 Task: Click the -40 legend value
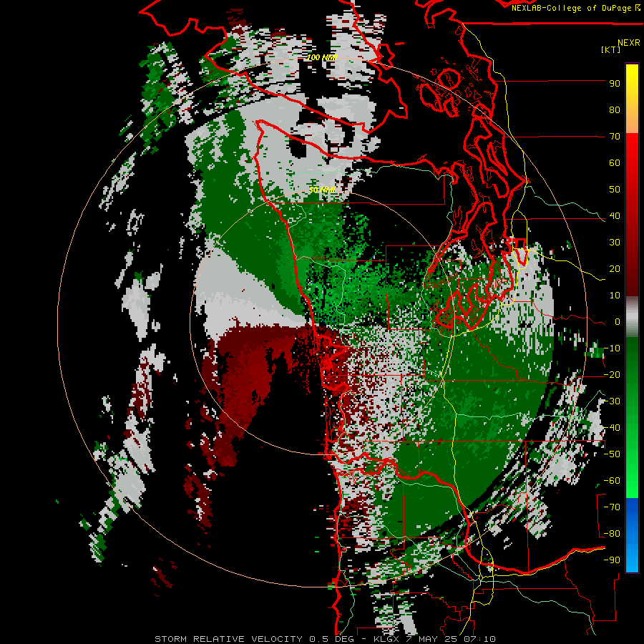[612, 428]
